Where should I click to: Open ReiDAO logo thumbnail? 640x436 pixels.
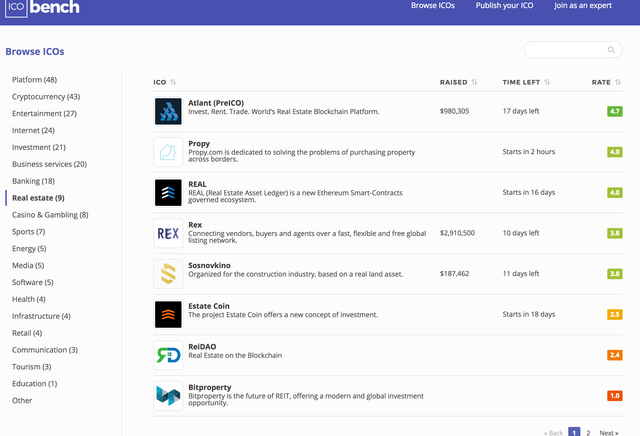(x=168, y=355)
